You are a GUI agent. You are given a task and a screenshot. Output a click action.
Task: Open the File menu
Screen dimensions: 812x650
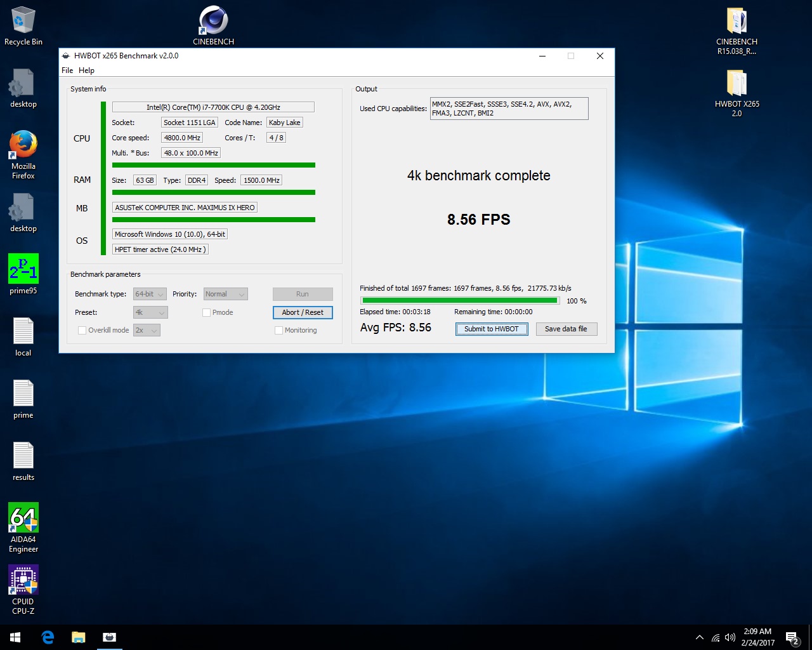pyautogui.click(x=67, y=70)
